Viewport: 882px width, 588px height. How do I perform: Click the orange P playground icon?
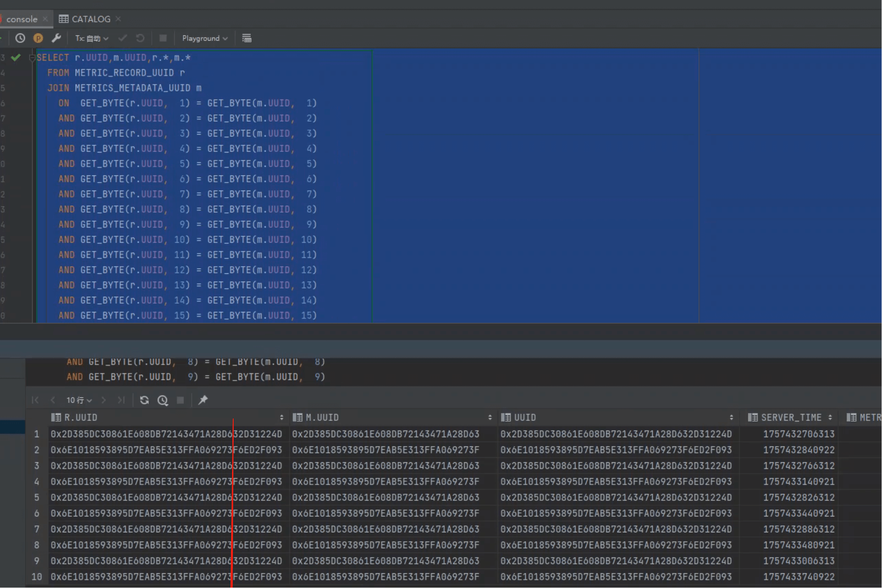38,38
